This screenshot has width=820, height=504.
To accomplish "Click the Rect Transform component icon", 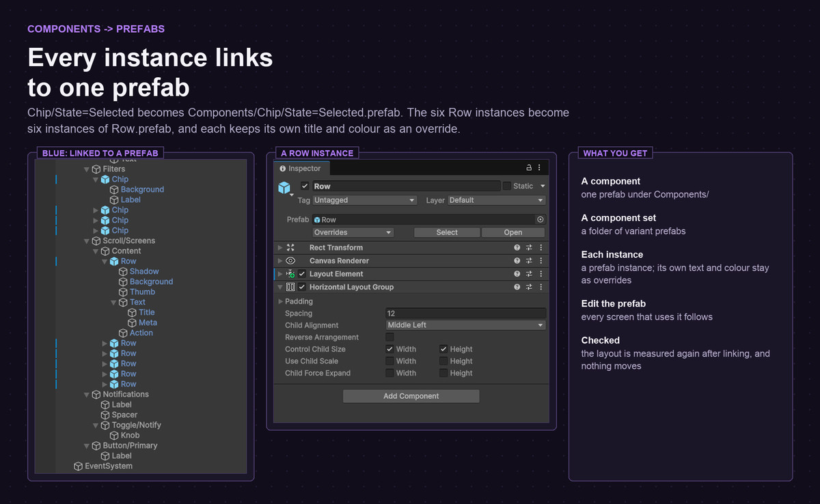I will pos(290,248).
